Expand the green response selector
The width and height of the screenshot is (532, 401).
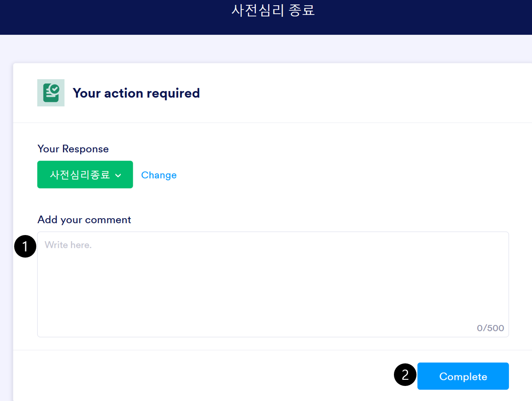[x=85, y=174]
